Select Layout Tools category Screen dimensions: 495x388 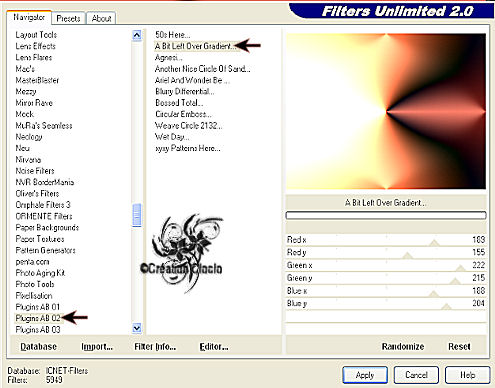click(36, 35)
